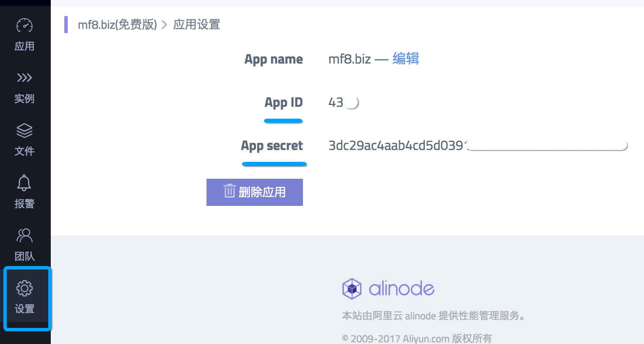644x344 pixels.
Task: Click the App secret label
Action: [272, 146]
